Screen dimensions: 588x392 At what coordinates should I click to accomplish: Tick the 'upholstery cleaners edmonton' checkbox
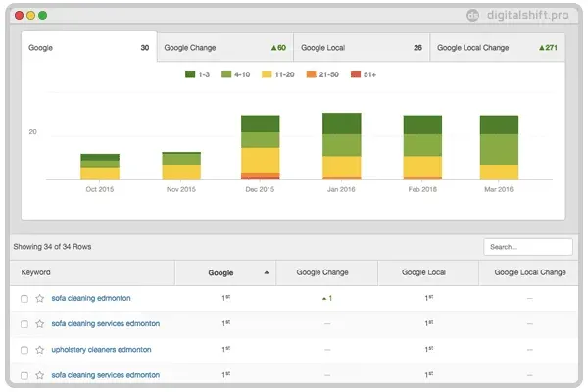pyautogui.click(x=24, y=349)
